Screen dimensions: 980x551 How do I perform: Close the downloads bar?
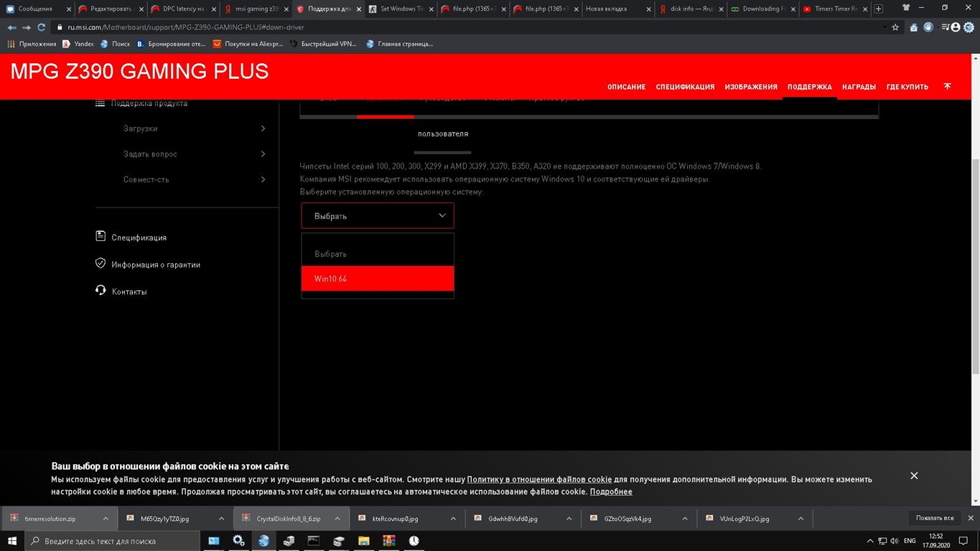pos(971,518)
